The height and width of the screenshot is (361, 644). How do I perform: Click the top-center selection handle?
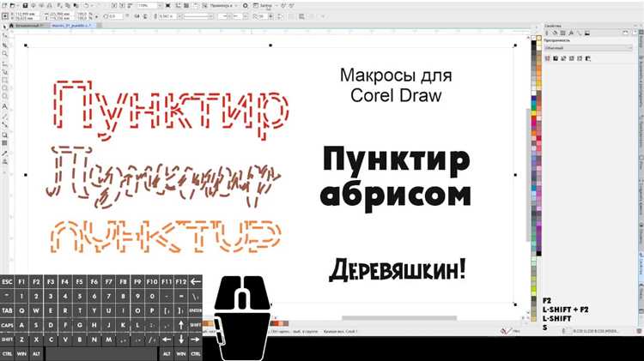point(270,45)
